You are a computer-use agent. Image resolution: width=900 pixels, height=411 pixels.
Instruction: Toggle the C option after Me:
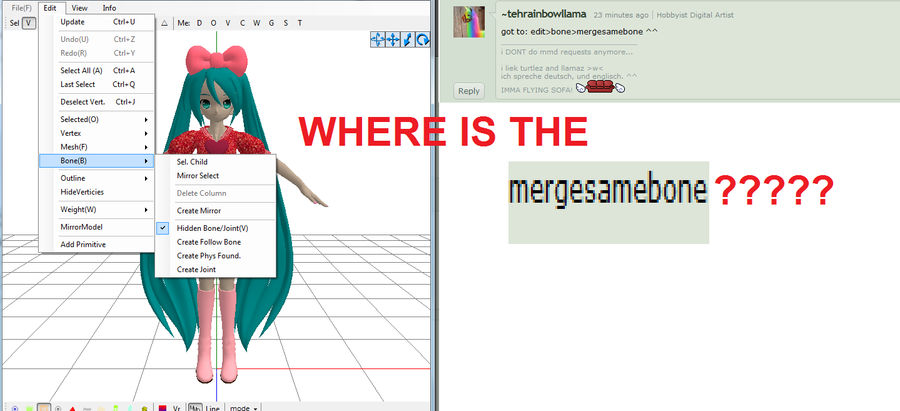242,23
